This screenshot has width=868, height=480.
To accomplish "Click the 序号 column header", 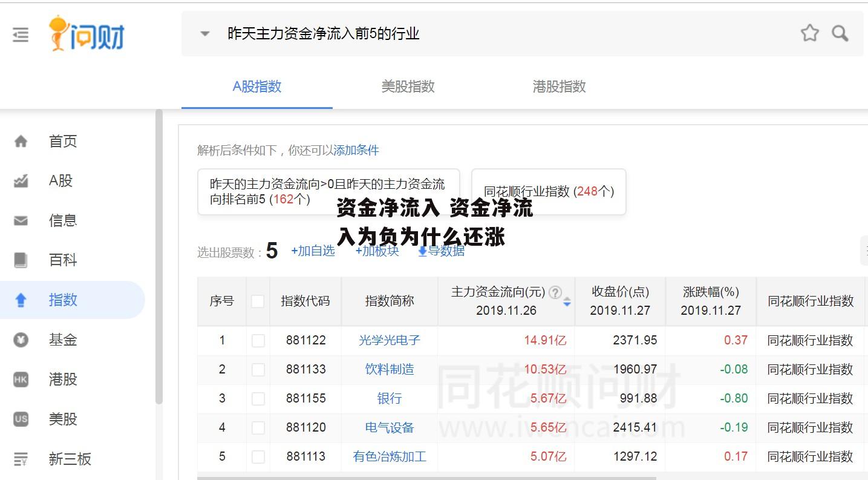I will 221,301.
